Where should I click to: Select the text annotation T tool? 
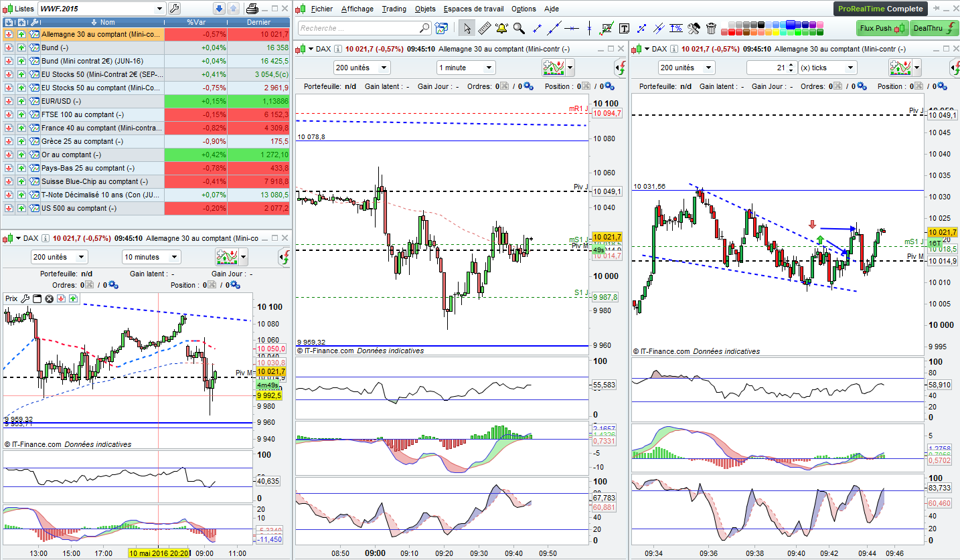pyautogui.click(x=625, y=28)
